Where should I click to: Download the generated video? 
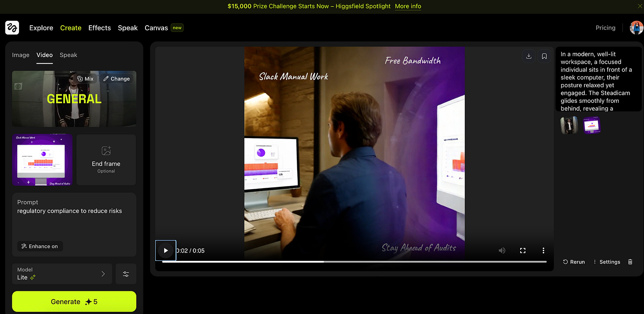pos(529,56)
